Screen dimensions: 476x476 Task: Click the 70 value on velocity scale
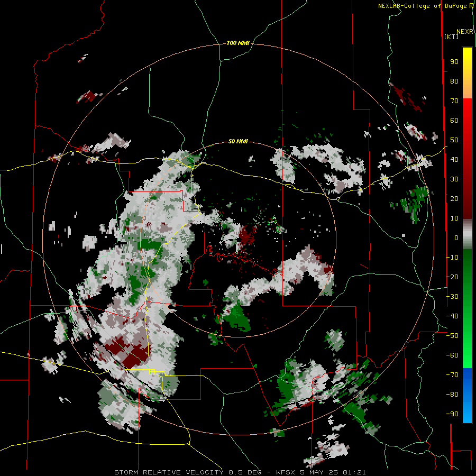click(454, 101)
